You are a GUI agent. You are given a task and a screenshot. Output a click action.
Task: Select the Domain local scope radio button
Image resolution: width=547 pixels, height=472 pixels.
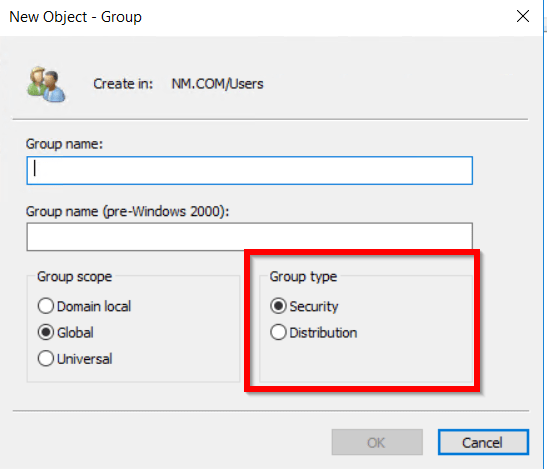[x=46, y=306]
